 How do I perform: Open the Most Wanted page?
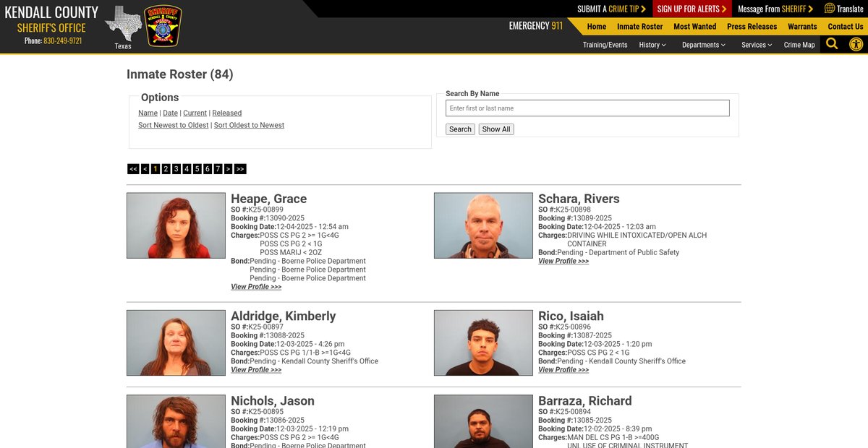point(694,27)
